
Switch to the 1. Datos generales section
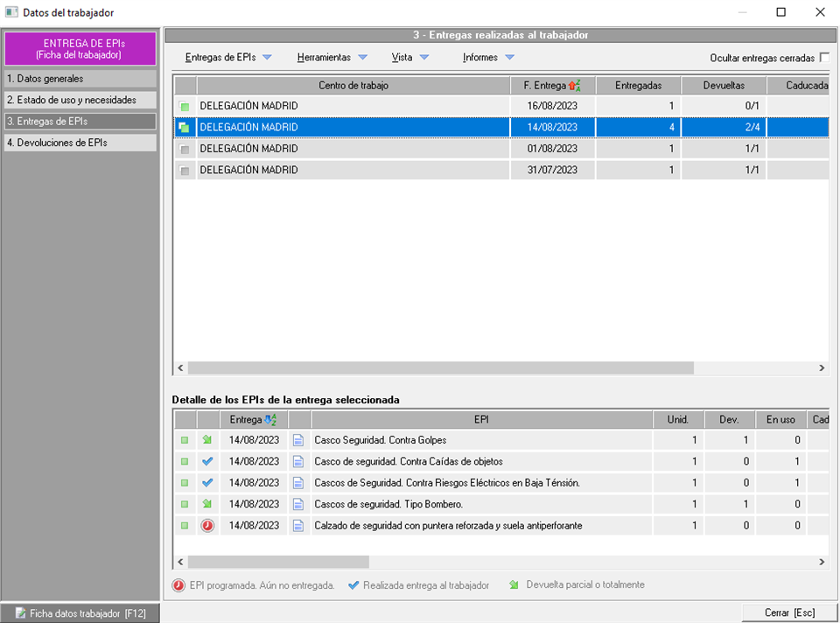pyautogui.click(x=80, y=79)
